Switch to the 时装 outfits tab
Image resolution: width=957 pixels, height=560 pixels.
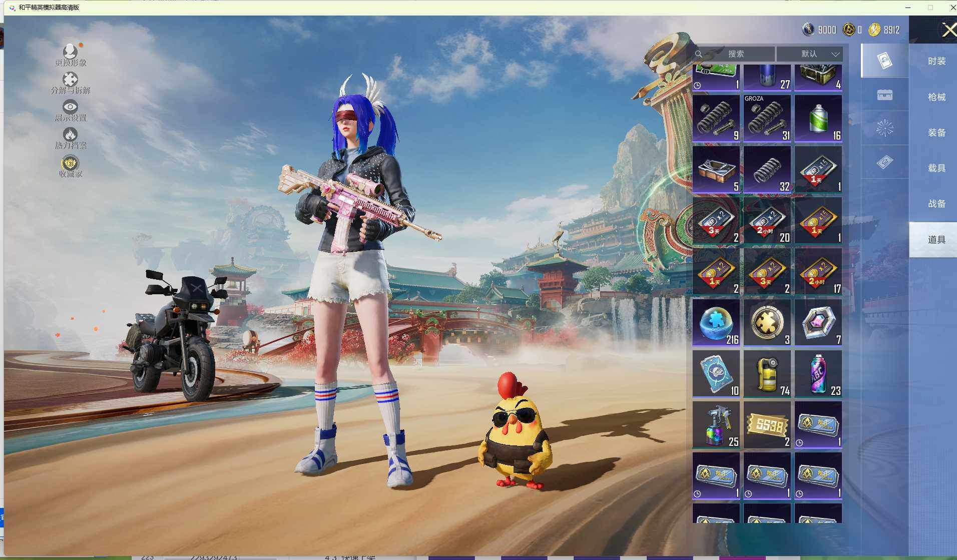936,61
